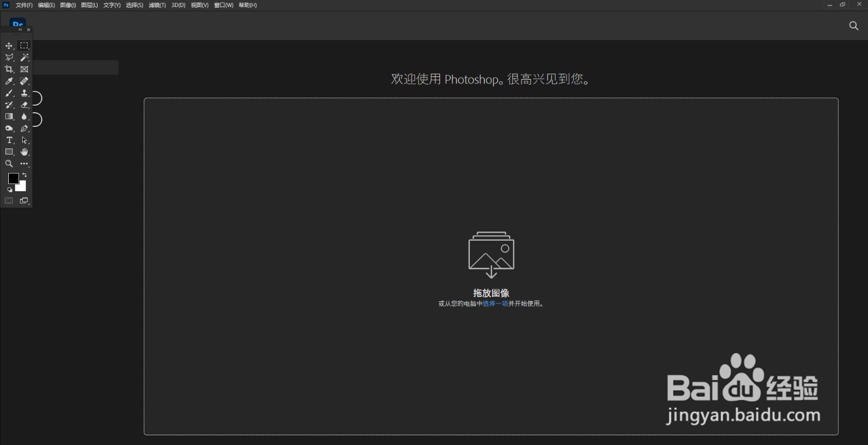868x445 pixels.
Task: Restore down the Photoshop window
Action: pyautogui.click(x=843, y=4)
